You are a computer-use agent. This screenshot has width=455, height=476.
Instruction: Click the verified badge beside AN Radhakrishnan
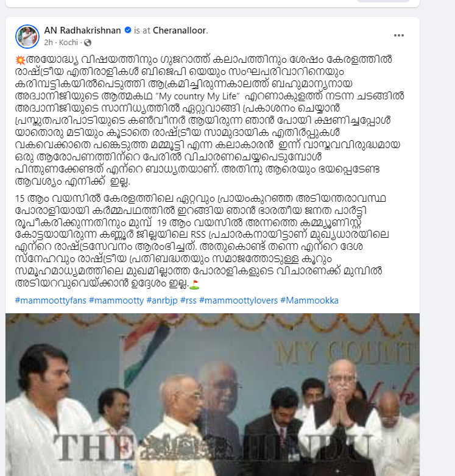coord(128,30)
